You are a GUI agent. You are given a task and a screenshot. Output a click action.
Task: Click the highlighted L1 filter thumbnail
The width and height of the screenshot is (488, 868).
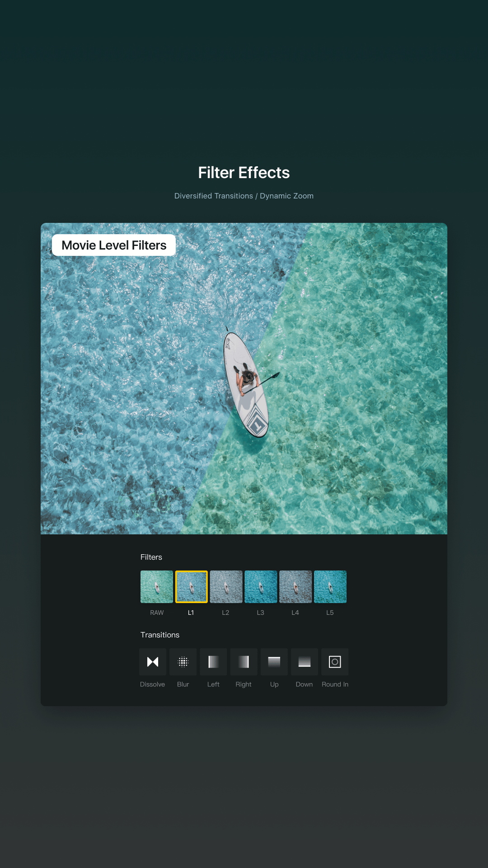click(192, 587)
